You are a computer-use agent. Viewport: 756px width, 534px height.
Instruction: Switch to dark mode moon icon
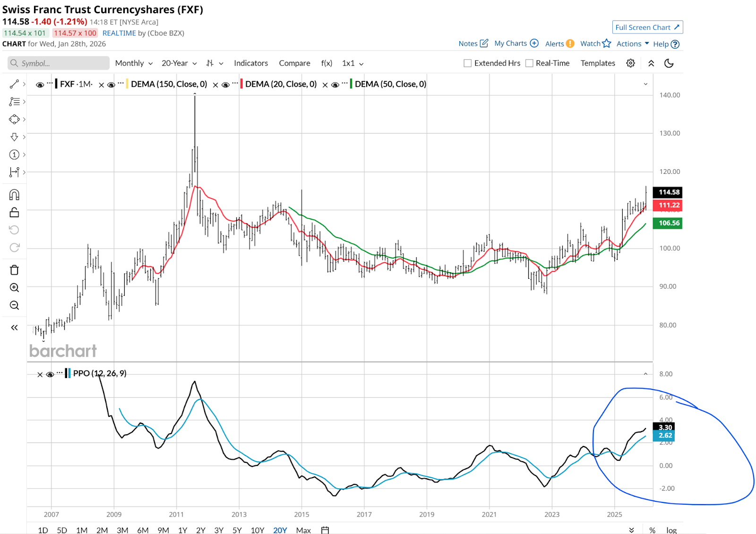669,63
